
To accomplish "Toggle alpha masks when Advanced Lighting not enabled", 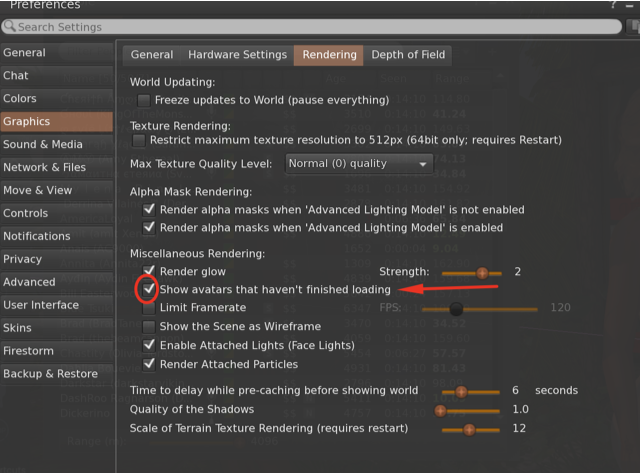I will [149, 210].
